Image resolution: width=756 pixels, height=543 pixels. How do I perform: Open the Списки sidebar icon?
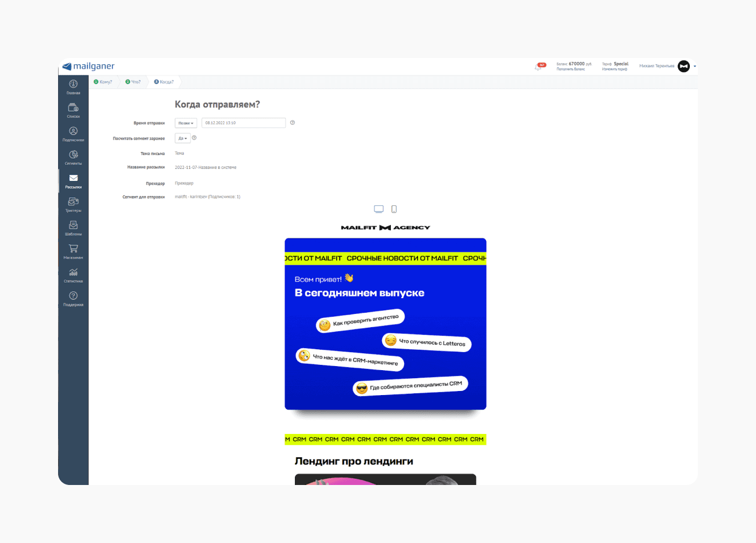coord(73,107)
